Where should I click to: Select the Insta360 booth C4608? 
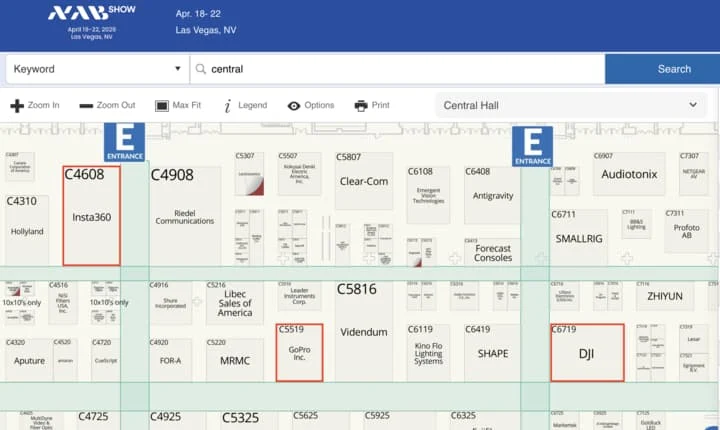pyautogui.click(x=91, y=216)
